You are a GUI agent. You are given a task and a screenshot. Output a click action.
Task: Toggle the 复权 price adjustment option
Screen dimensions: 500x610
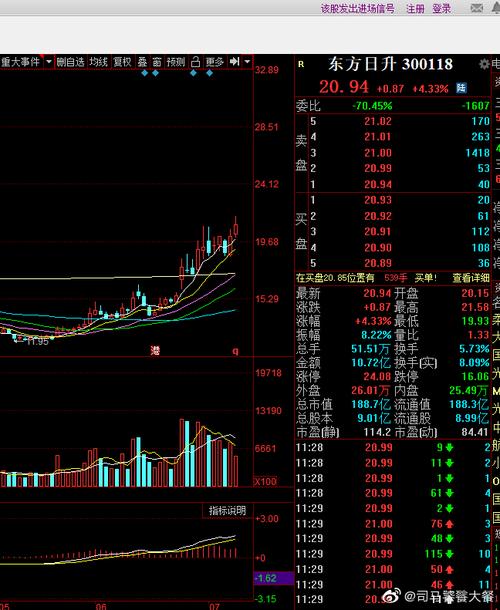pyautogui.click(x=122, y=62)
